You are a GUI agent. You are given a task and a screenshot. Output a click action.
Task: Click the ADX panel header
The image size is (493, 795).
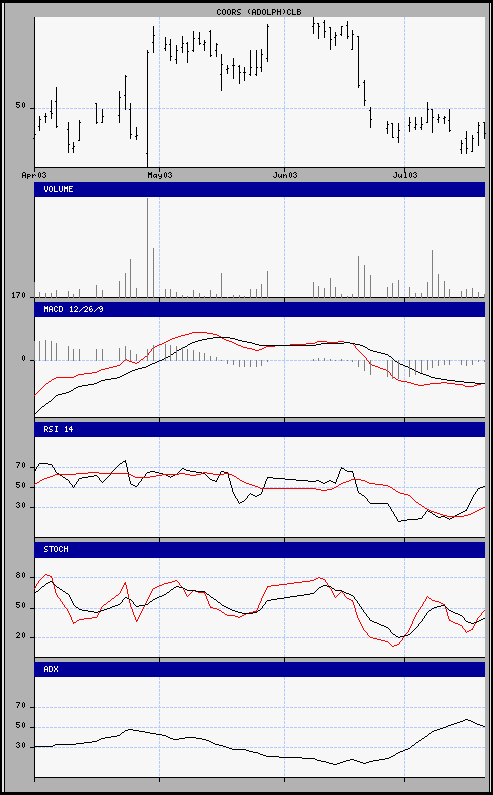pyautogui.click(x=260, y=669)
